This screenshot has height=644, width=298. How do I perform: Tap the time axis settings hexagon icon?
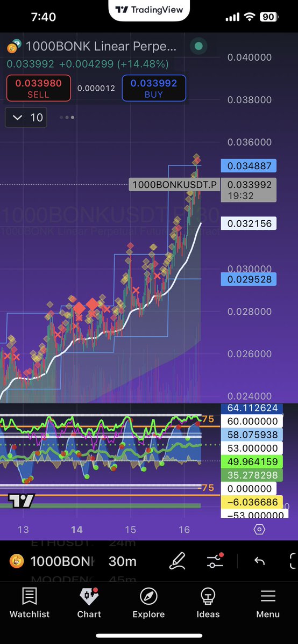click(259, 530)
